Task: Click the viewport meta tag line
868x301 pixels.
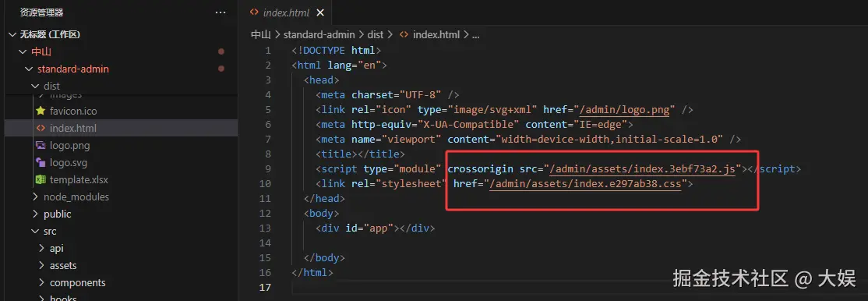Action: (x=528, y=139)
